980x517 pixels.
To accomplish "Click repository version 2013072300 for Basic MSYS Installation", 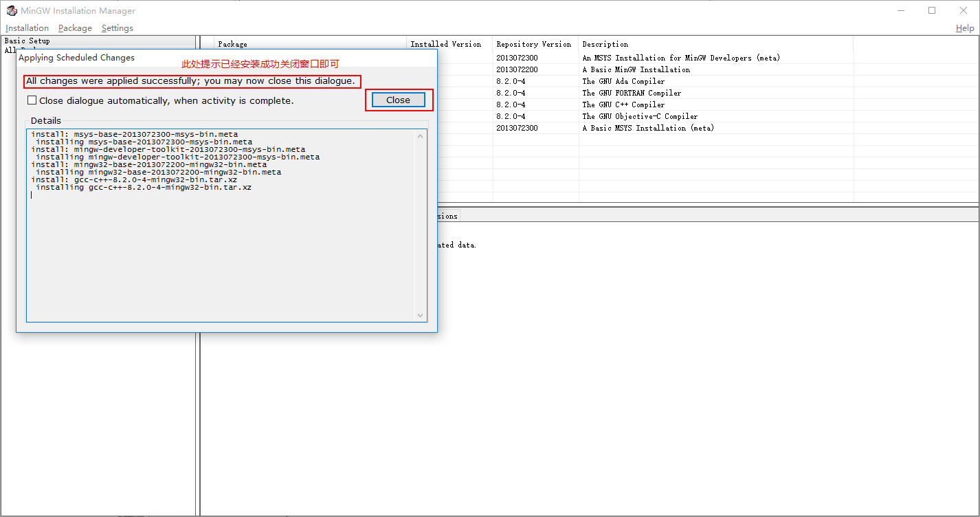I will coord(517,128).
